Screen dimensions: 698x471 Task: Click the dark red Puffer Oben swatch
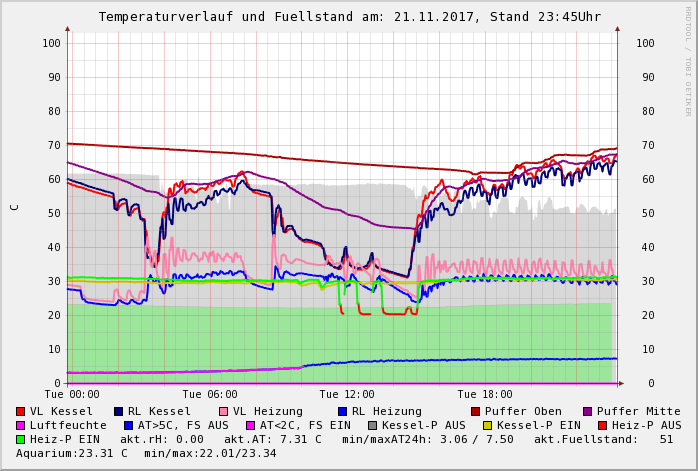(x=476, y=411)
